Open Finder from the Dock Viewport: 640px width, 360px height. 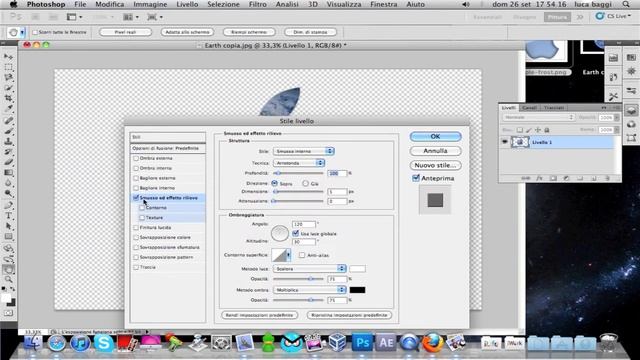(x=33, y=342)
